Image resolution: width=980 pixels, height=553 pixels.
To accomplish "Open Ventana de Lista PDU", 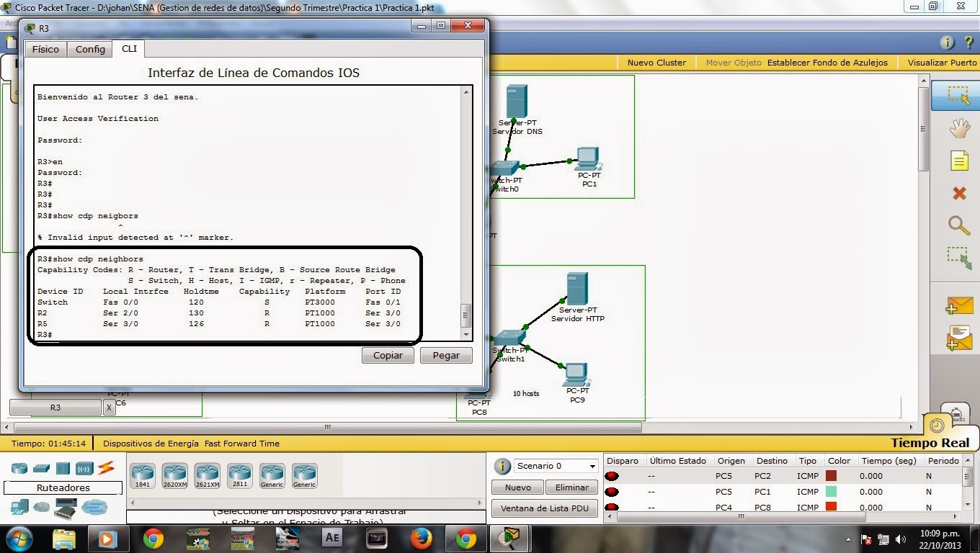I will point(544,508).
